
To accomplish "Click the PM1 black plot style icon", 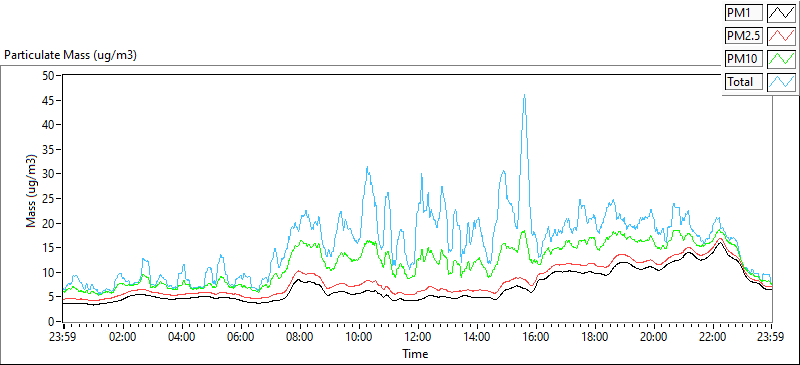I will click(x=782, y=12).
